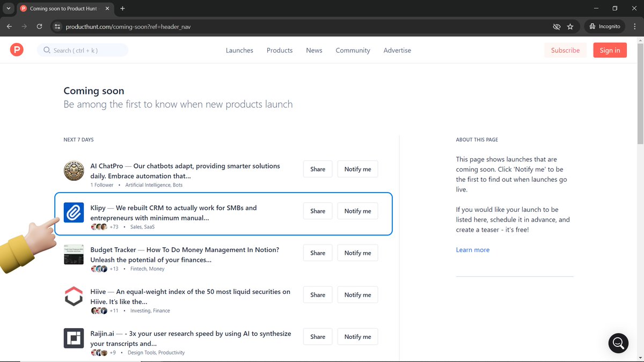Share the AI ChatPro launch
The width and height of the screenshot is (644, 362).
click(318, 169)
